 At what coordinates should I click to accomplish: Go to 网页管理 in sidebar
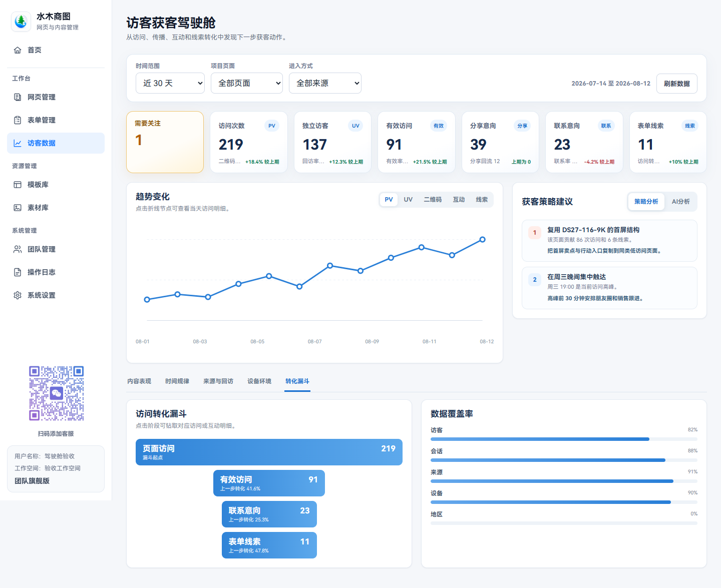coord(56,97)
